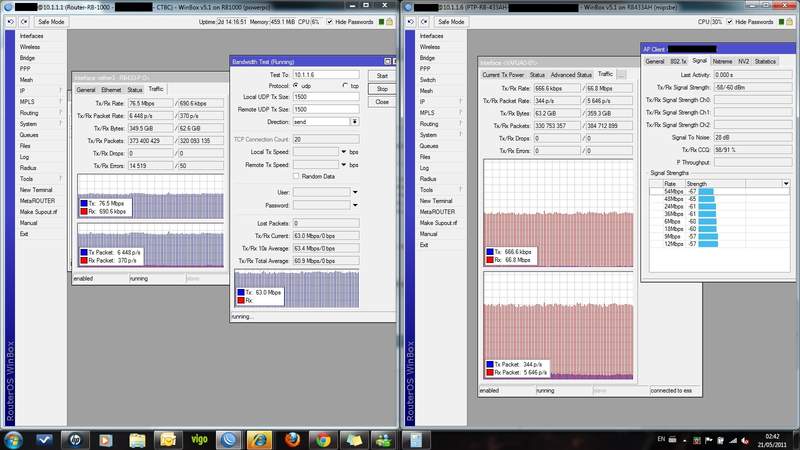Click the green status square in right WinBox toolbar
The width and height of the screenshot is (800, 450).
coord(781,22)
